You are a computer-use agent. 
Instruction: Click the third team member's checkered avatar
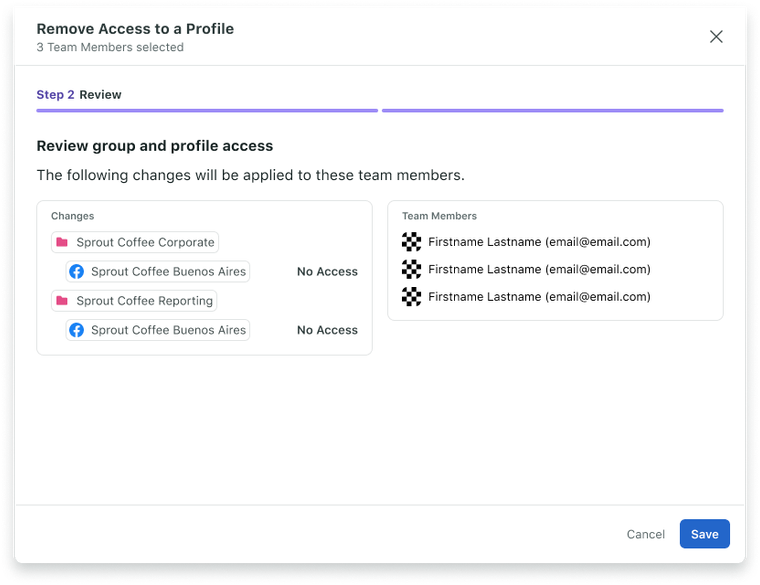411,297
